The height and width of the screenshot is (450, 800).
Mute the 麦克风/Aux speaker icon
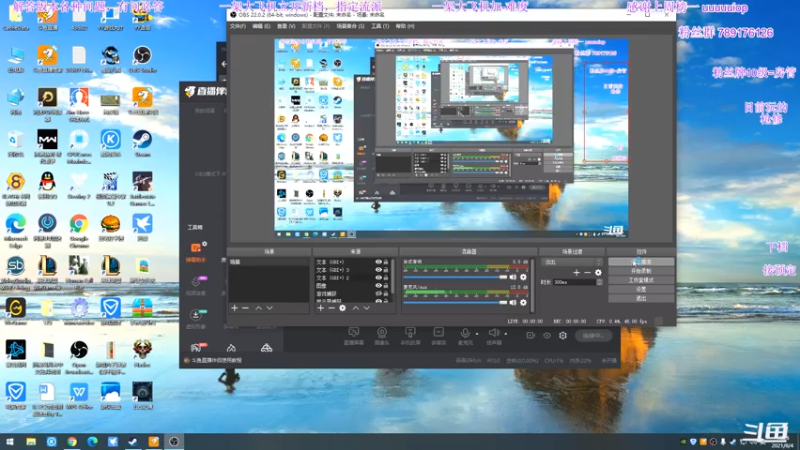(513, 303)
